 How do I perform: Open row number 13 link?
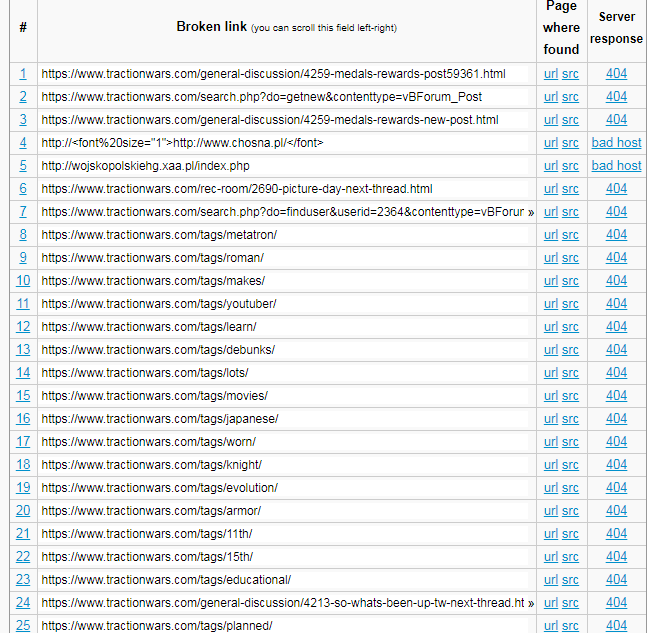(x=23, y=350)
